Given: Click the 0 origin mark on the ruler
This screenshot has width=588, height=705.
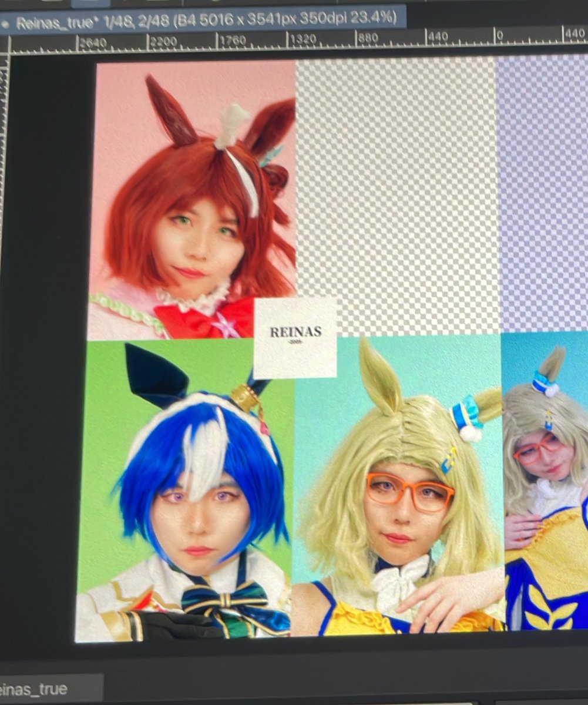Looking at the screenshot, I should (500, 35).
